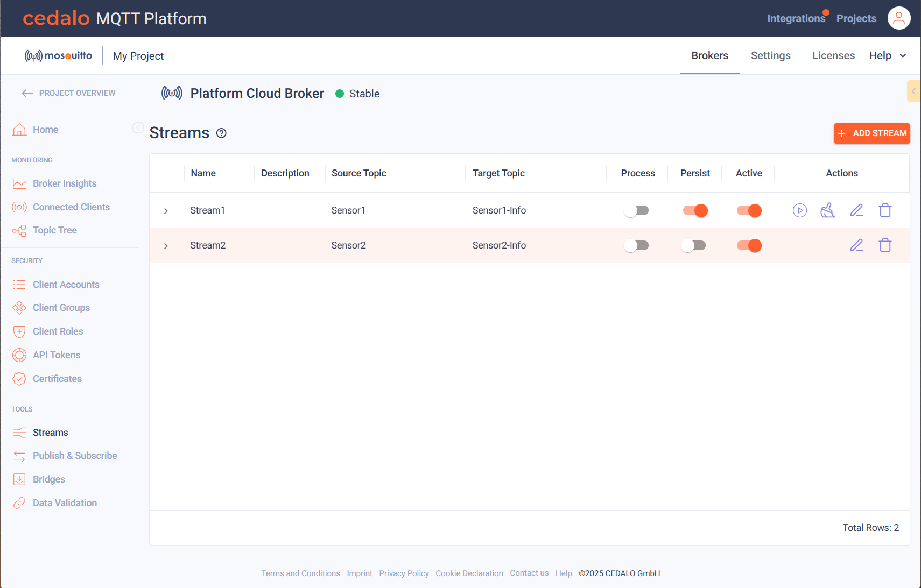Toggle Persist switch for Stream2
The height and width of the screenshot is (588, 921).
(694, 245)
